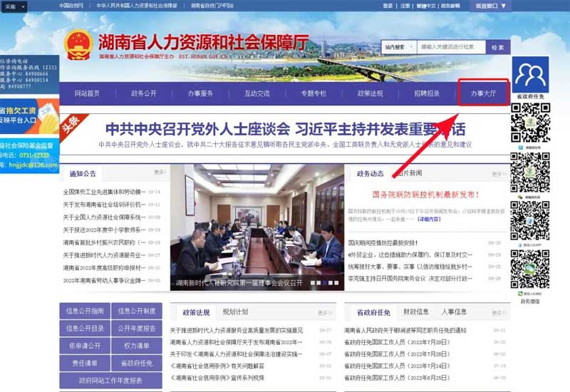Click 中国政府网 link in top bar
This screenshot has height=392, width=570.
click(x=71, y=6)
